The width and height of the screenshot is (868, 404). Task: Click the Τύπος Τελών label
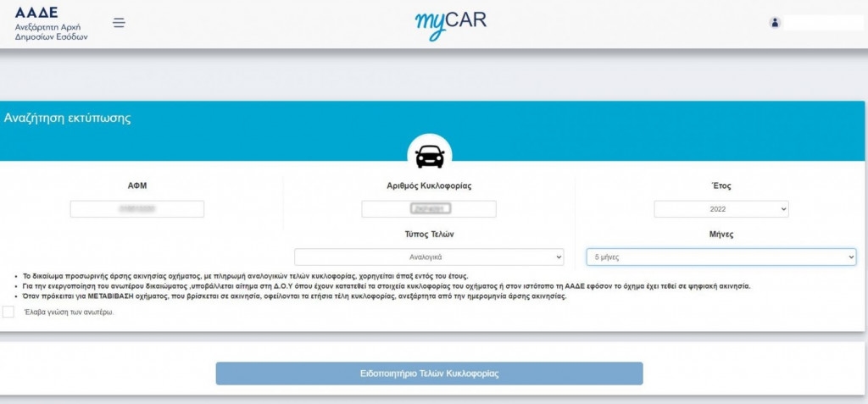[x=429, y=234]
